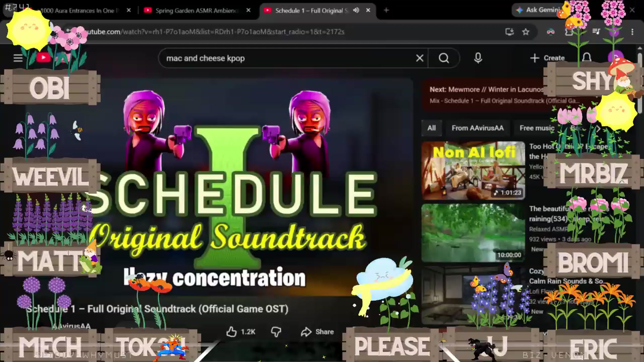Image resolution: width=644 pixels, height=362 pixels.
Task: Share the video with the Share button
Action: click(317, 332)
